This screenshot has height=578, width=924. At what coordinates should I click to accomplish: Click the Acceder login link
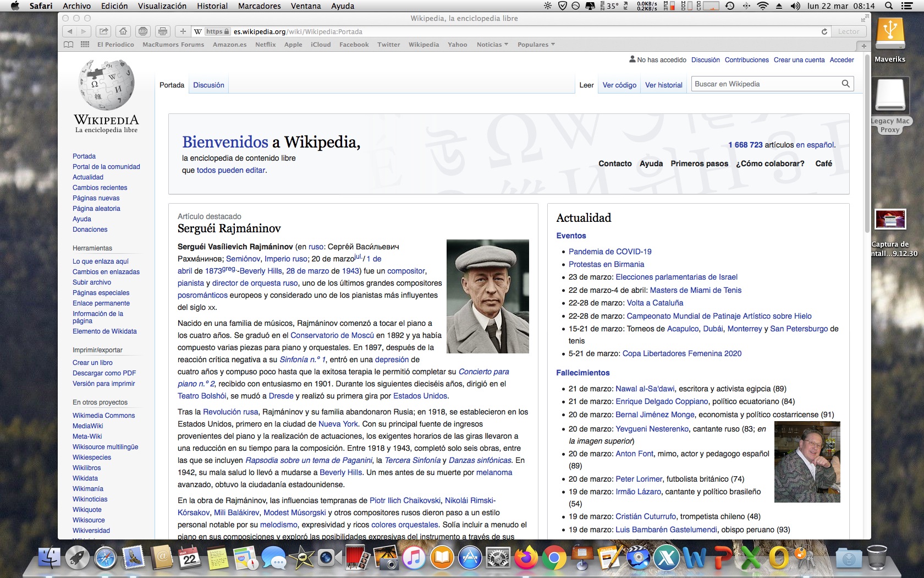pyautogui.click(x=842, y=60)
